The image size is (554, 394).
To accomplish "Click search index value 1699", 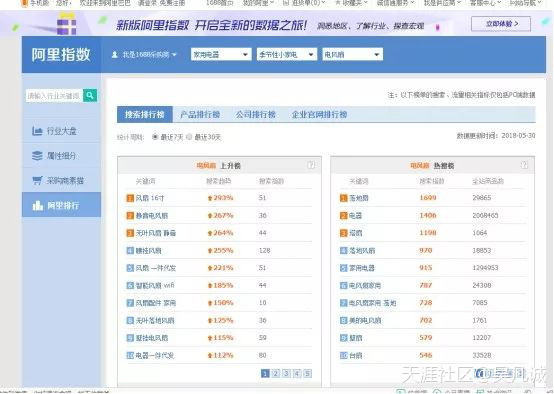I will (428, 198).
